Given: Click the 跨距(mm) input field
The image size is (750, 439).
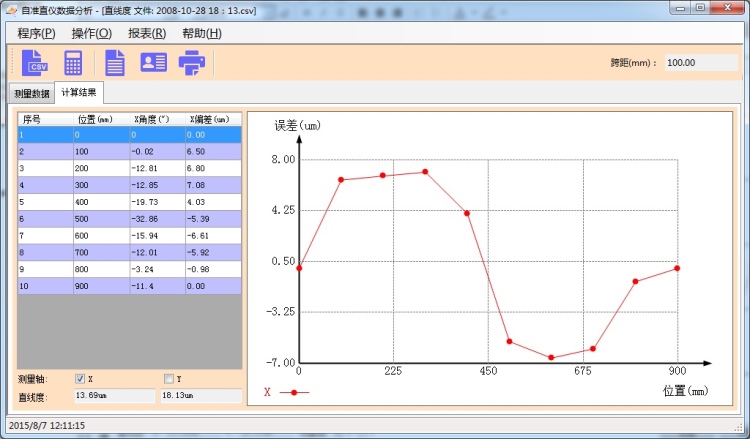Looking at the screenshot, I should click(x=698, y=62).
